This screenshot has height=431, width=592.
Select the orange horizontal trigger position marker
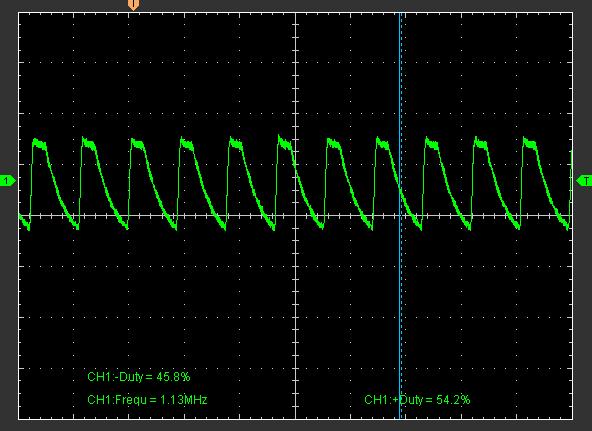click(x=133, y=5)
